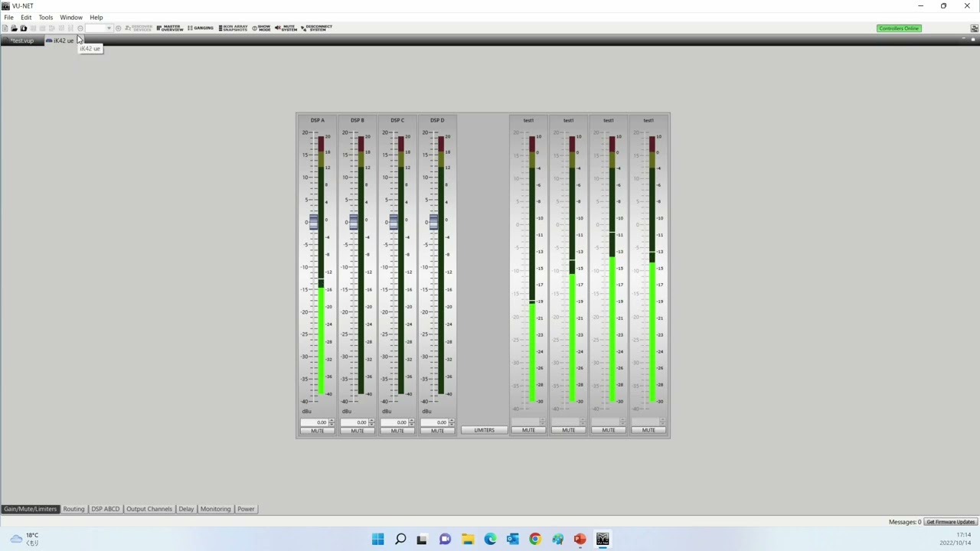
Task: Mute the DSP C channel
Action: [x=397, y=431]
